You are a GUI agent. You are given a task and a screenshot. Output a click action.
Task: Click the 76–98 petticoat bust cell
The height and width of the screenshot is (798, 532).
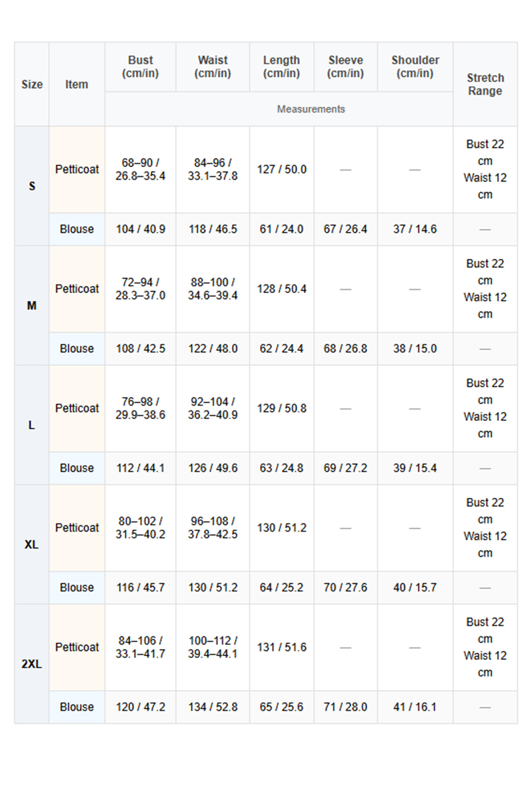140,408
